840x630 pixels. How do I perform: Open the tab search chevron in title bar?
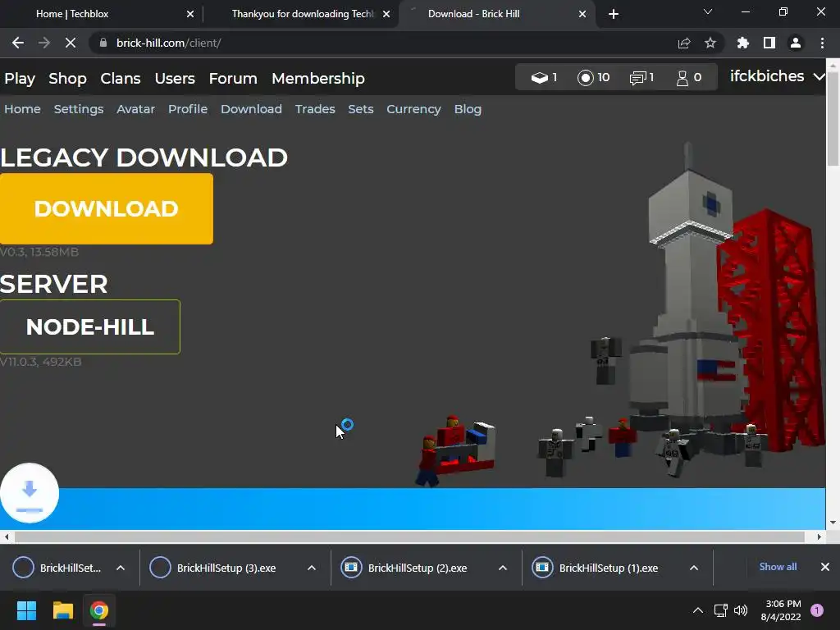(708, 11)
